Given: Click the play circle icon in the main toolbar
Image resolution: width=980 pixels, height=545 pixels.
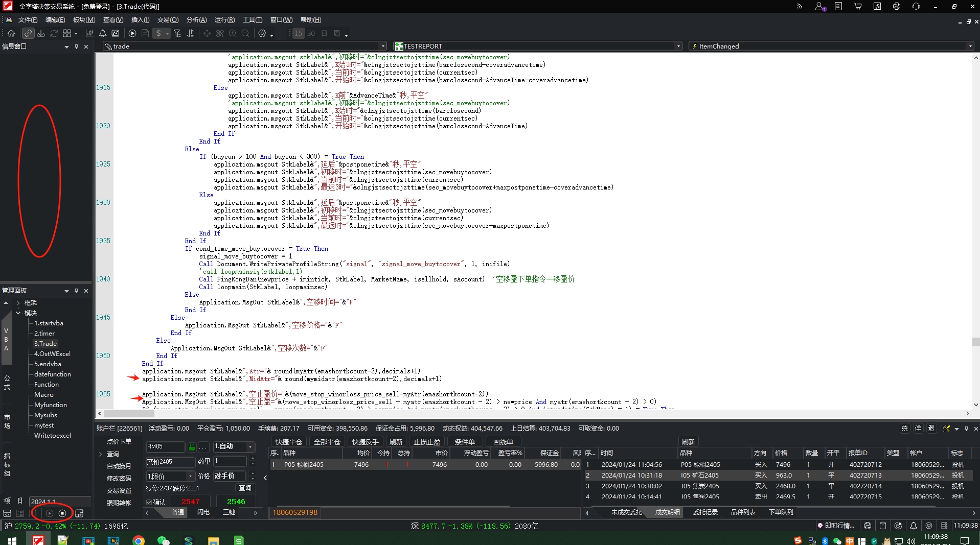Looking at the screenshot, I should tap(132, 33).
